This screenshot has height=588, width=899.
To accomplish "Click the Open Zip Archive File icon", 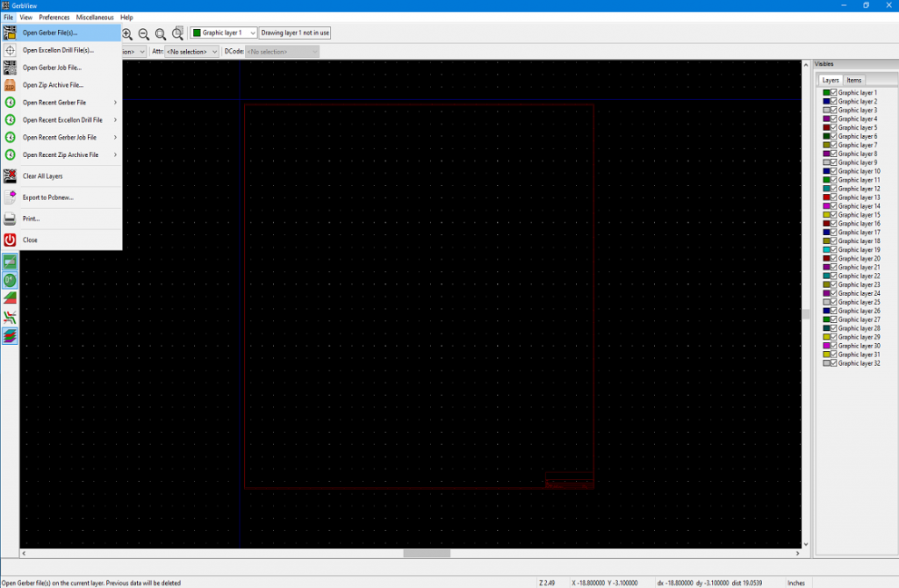I will [x=11, y=85].
